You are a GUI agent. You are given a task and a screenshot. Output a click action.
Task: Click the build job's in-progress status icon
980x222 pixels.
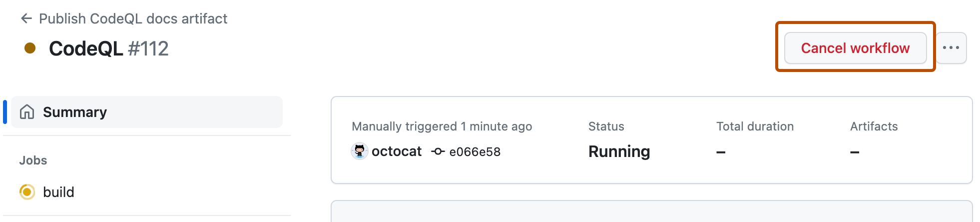(x=27, y=192)
